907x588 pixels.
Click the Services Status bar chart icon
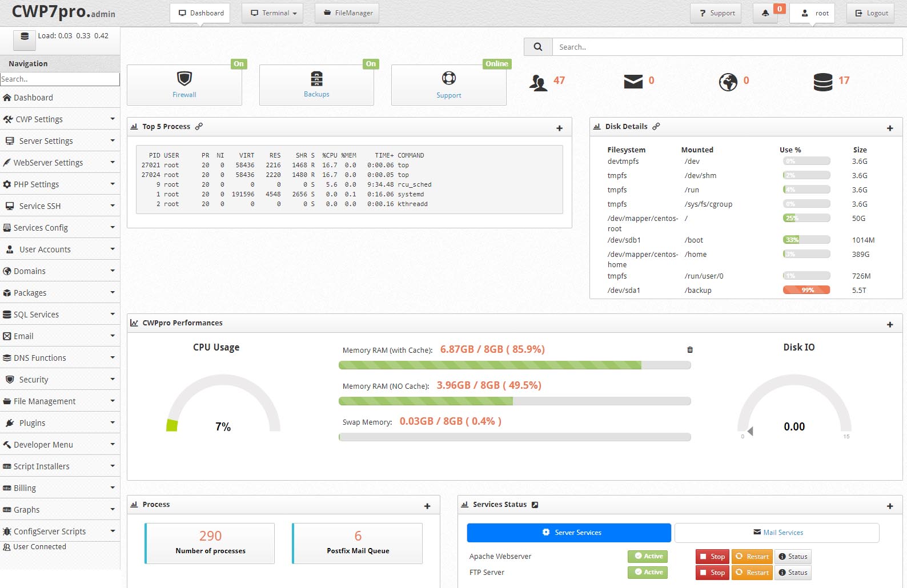(x=465, y=505)
